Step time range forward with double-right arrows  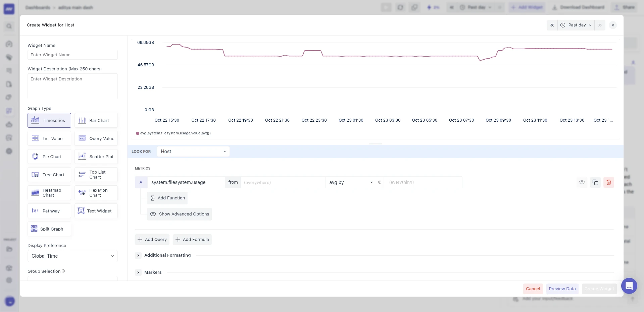(x=600, y=25)
